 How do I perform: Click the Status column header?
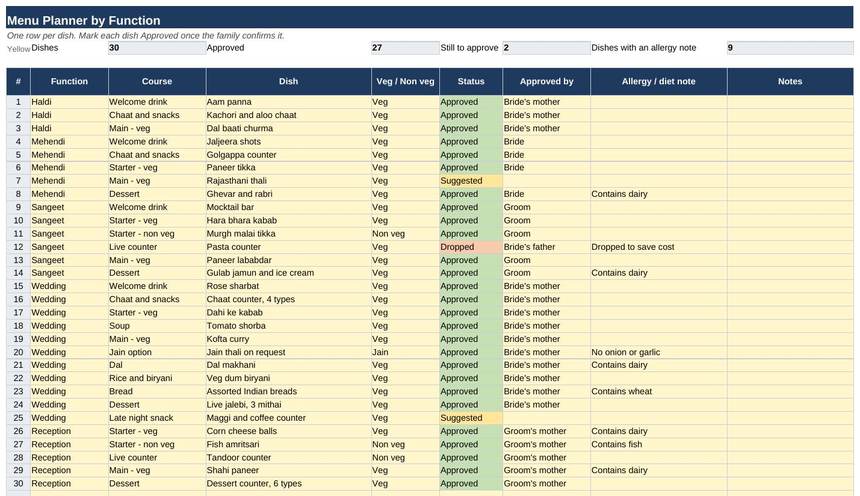(471, 81)
